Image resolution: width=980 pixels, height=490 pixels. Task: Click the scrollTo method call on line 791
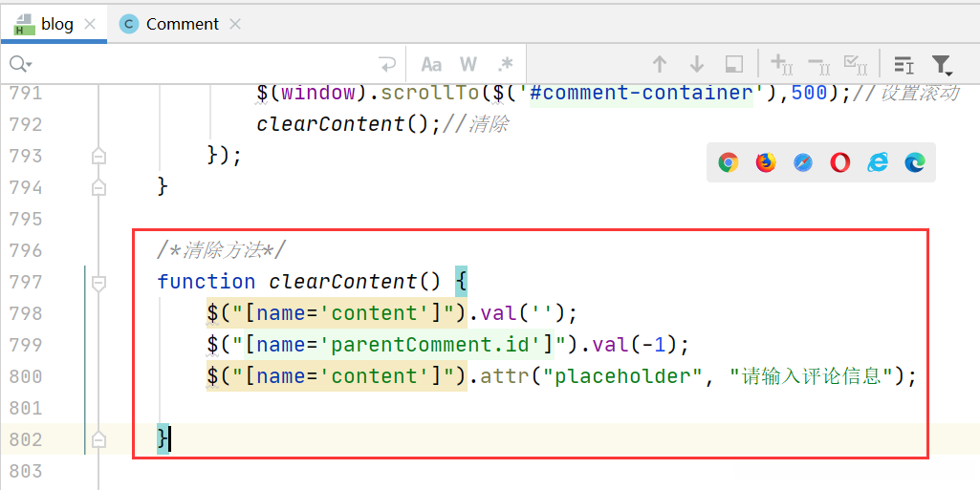pos(430,93)
